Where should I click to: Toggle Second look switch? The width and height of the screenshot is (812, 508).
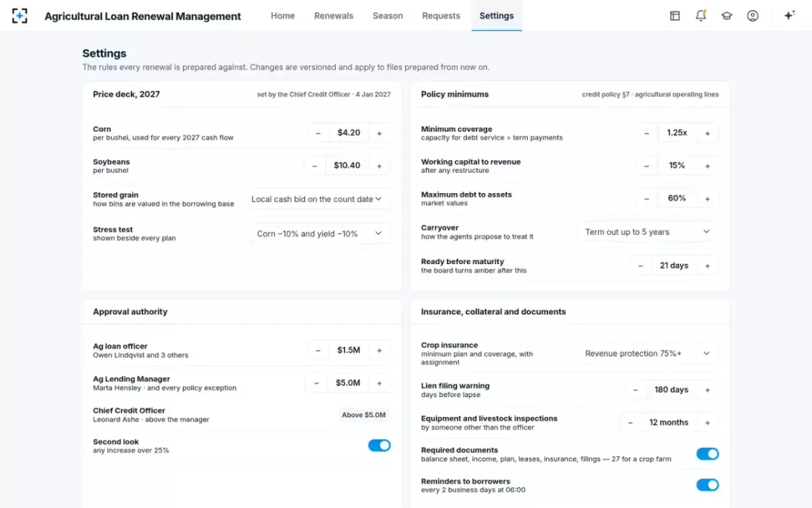coord(380,445)
